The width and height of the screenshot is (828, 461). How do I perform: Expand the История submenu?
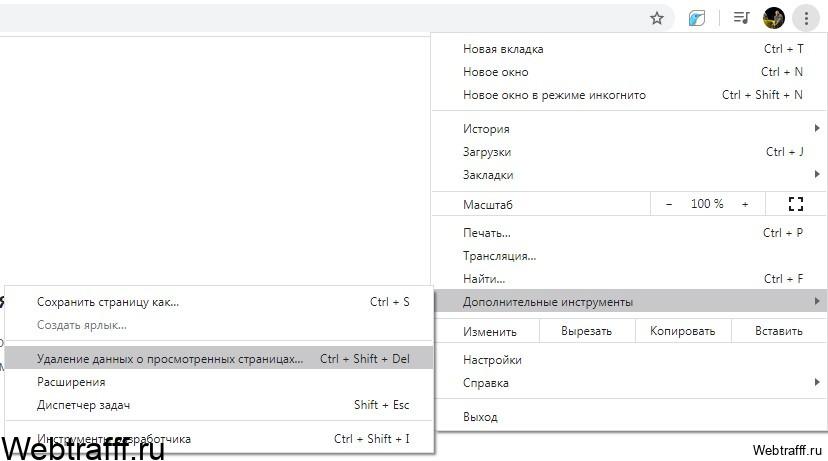tap(629, 128)
